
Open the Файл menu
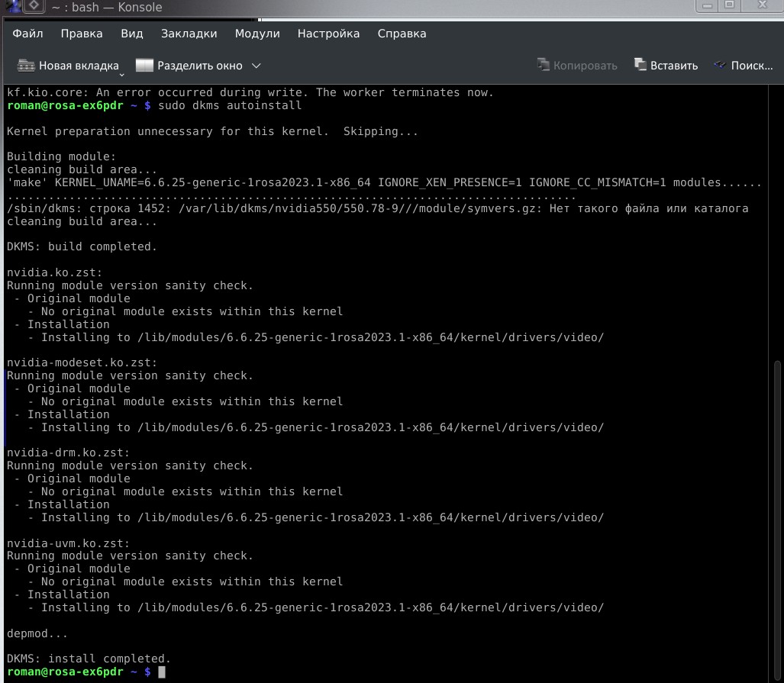(x=27, y=34)
